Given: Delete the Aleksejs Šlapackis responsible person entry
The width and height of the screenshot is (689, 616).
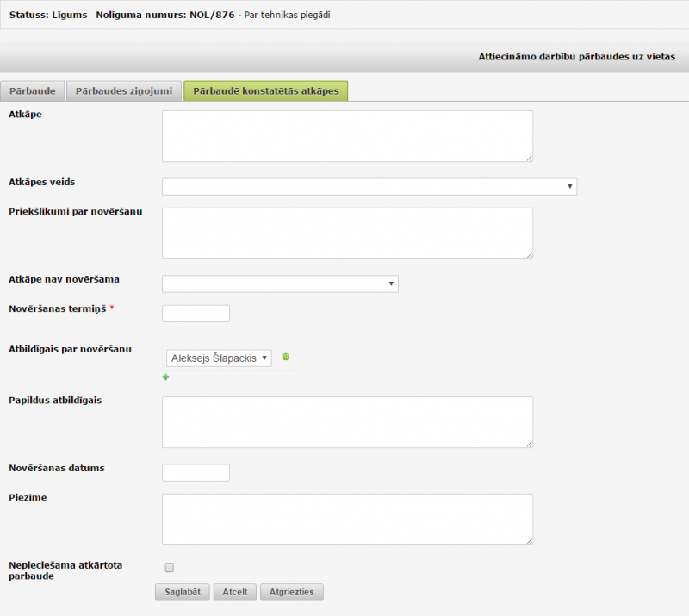Looking at the screenshot, I should point(286,357).
